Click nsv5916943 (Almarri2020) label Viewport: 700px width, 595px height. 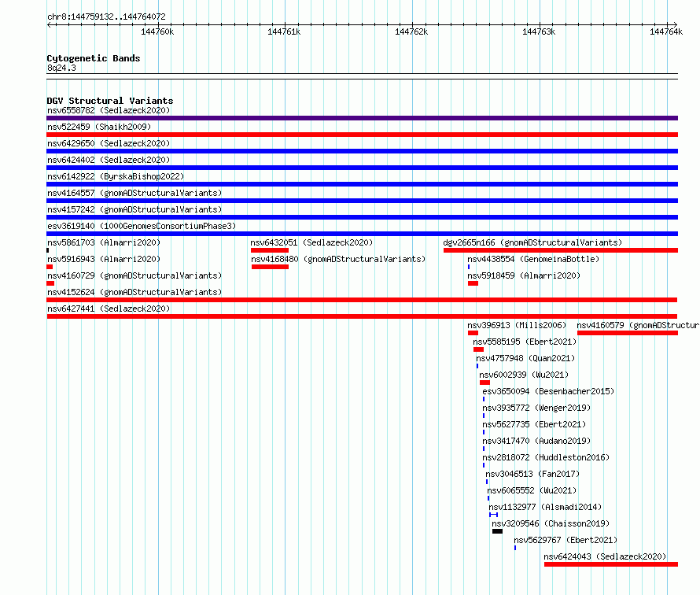point(104,259)
